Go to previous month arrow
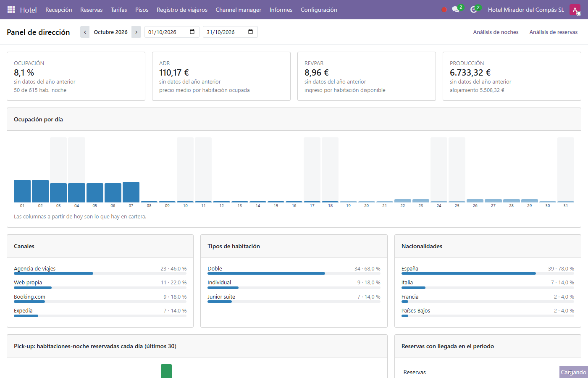 coord(85,32)
